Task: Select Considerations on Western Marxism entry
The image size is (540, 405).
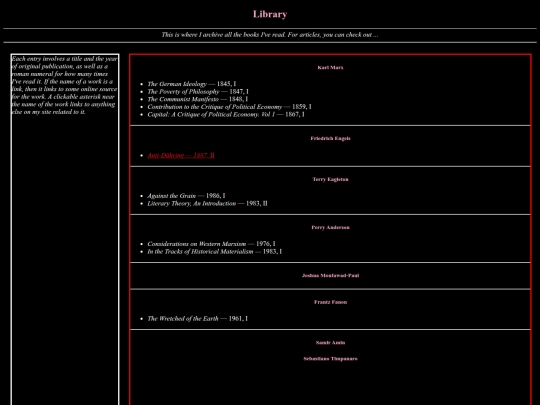Action: (x=211, y=244)
